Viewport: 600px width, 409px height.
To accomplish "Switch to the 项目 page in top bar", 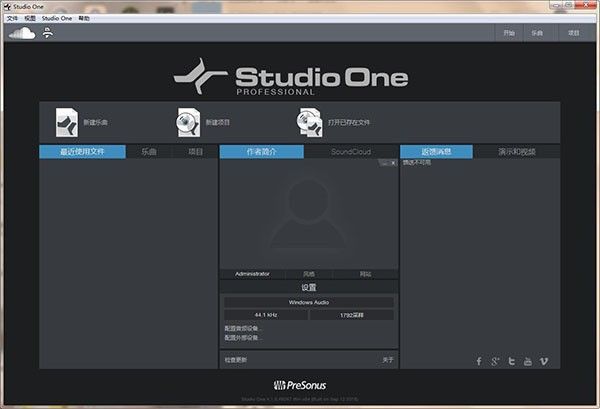I will (x=573, y=33).
